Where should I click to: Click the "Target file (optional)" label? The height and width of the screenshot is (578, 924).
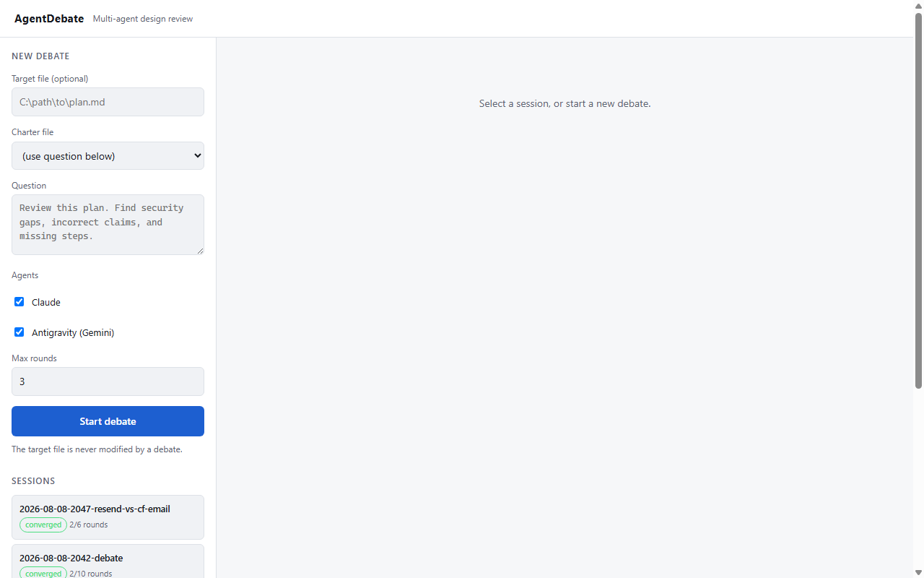50,79
